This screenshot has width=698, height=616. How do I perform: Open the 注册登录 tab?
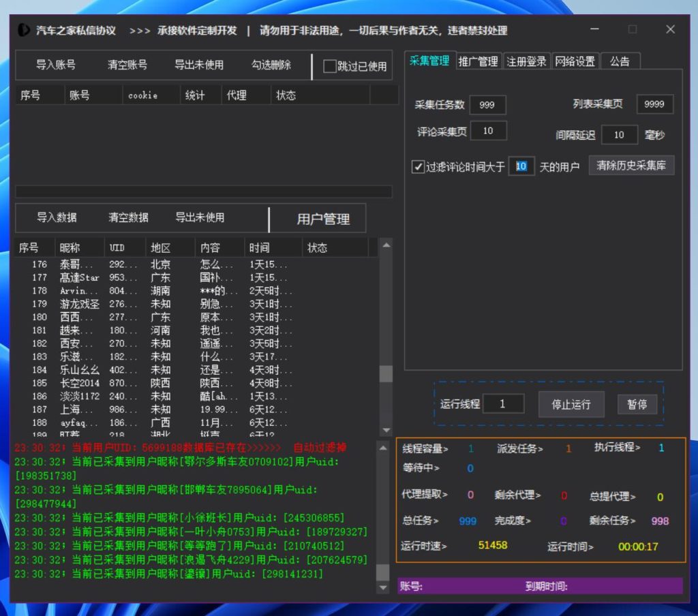pos(527,60)
